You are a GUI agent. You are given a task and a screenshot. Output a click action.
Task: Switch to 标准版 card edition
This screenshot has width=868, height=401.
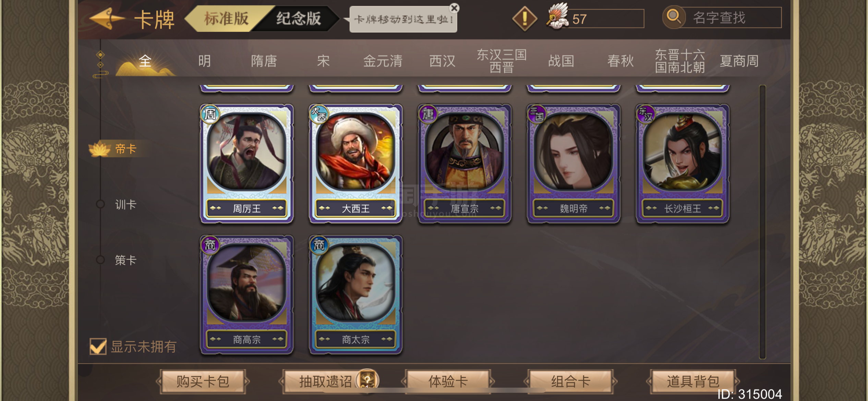click(x=227, y=19)
